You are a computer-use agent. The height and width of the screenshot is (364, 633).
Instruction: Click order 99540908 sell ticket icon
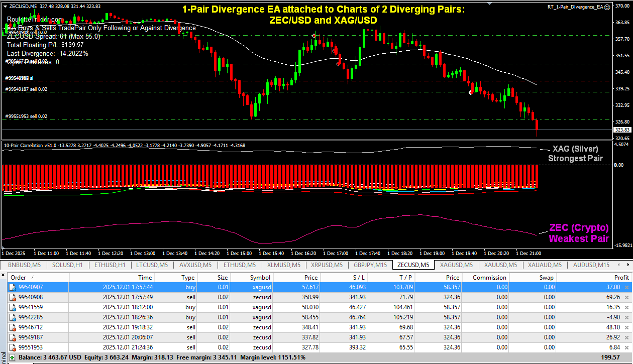[12, 297]
